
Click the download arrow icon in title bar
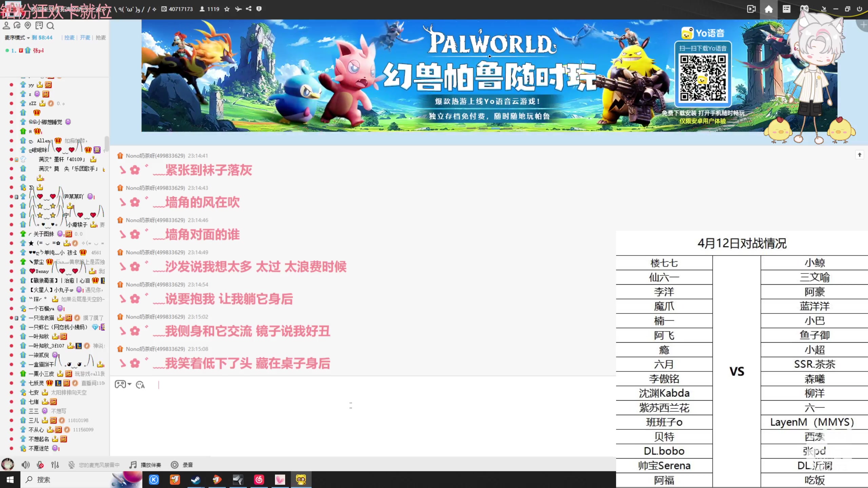824,9
